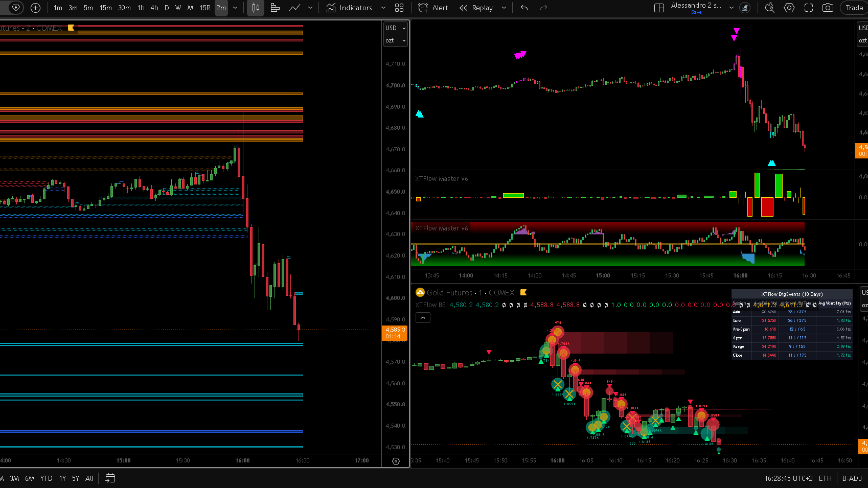Set date range to All
Viewport: 868px width, 488px height.
[89, 478]
